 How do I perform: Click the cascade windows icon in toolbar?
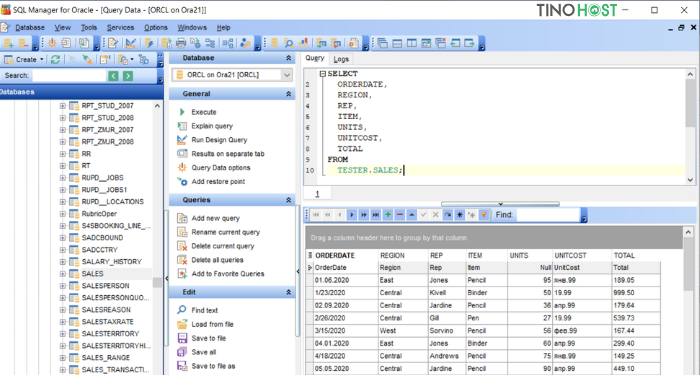(382, 43)
